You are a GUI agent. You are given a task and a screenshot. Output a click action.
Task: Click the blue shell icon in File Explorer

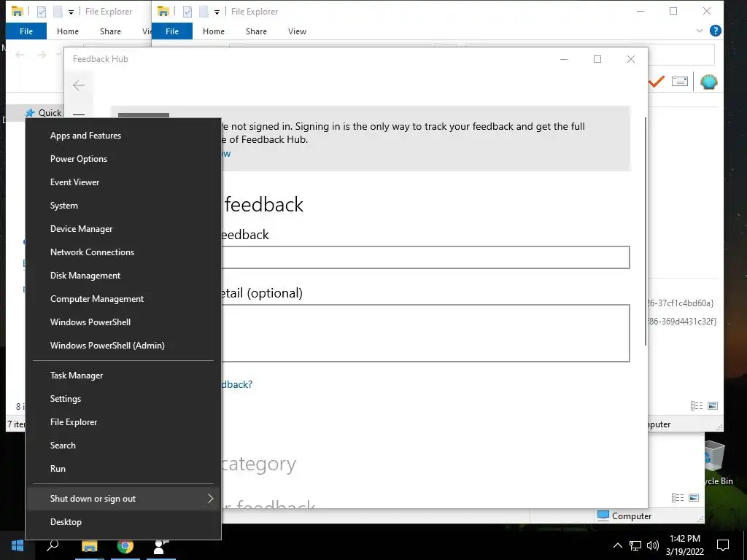tap(709, 82)
